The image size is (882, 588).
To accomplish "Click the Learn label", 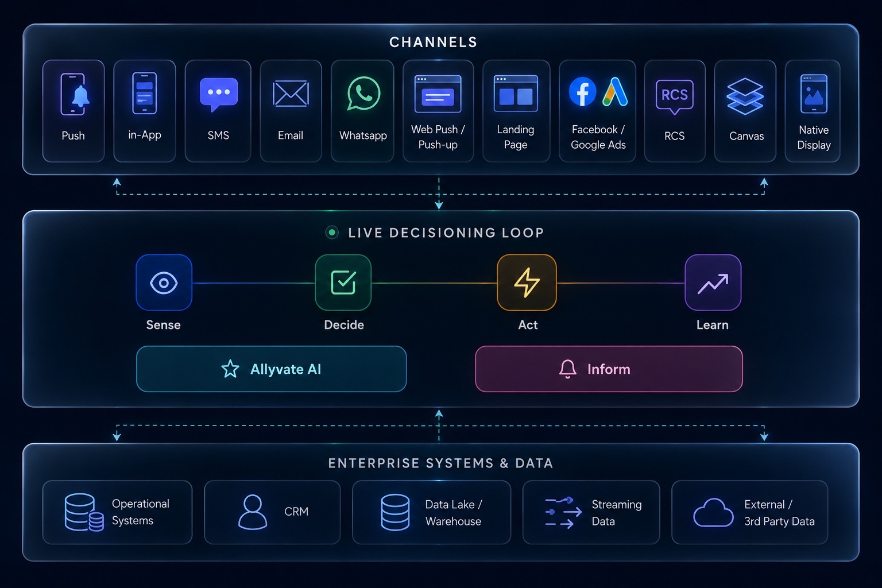I will [x=713, y=325].
